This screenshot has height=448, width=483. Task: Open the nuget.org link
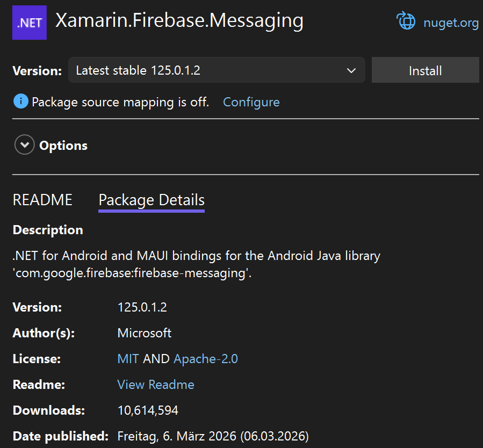coord(451,23)
